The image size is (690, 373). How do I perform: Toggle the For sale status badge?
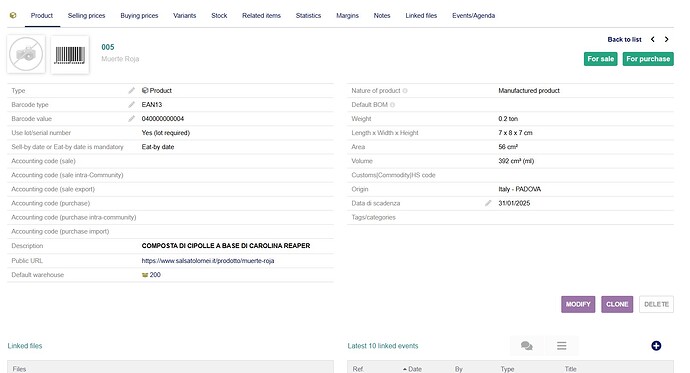(601, 59)
